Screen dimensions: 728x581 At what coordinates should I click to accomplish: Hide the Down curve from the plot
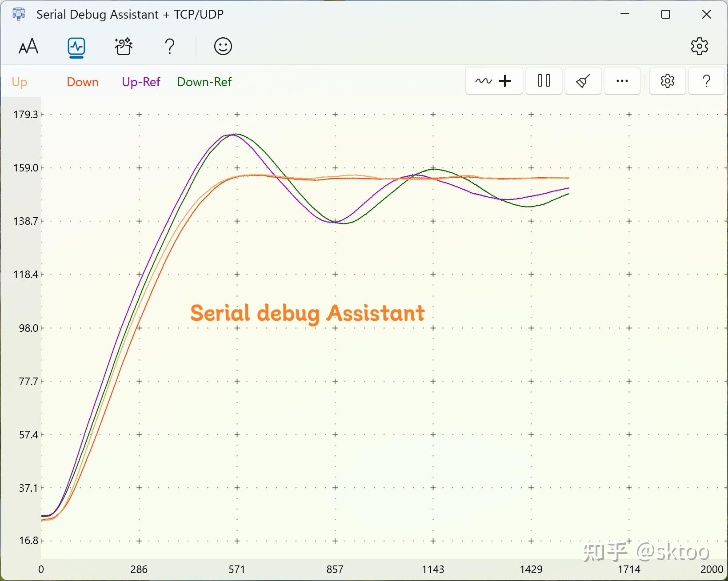pyautogui.click(x=83, y=82)
